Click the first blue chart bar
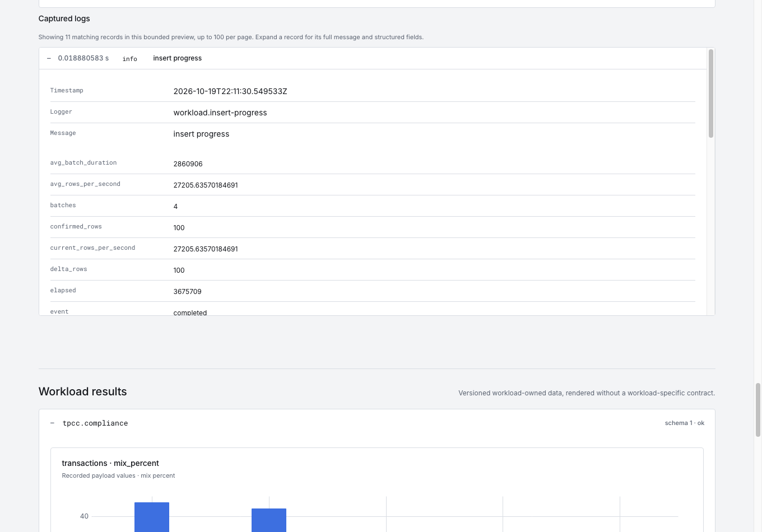This screenshot has width=762, height=532. pyautogui.click(x=152, y=517)
